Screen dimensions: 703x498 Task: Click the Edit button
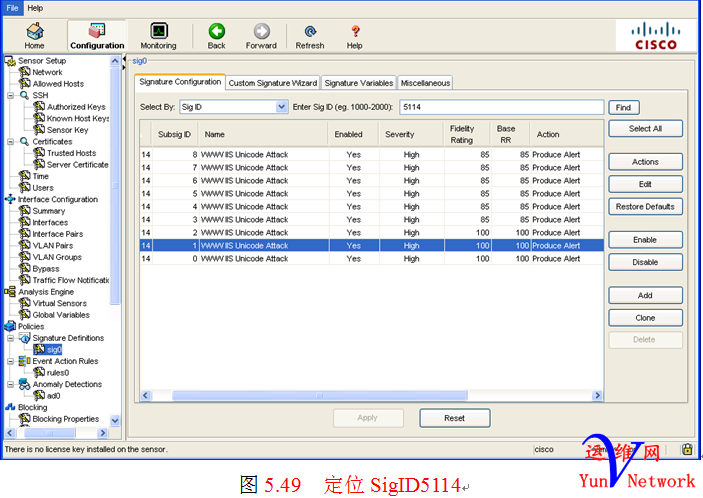coord(645,184)
